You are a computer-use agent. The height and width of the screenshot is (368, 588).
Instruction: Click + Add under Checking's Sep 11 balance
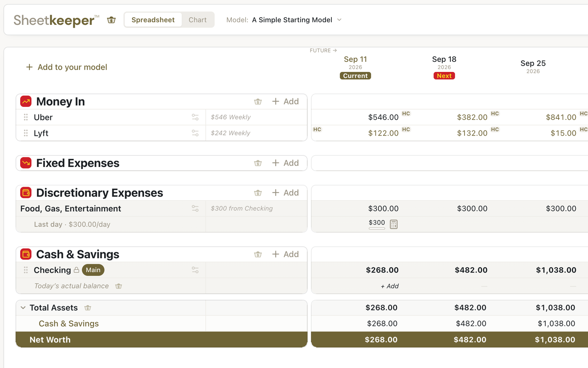(x=390, y=286)
